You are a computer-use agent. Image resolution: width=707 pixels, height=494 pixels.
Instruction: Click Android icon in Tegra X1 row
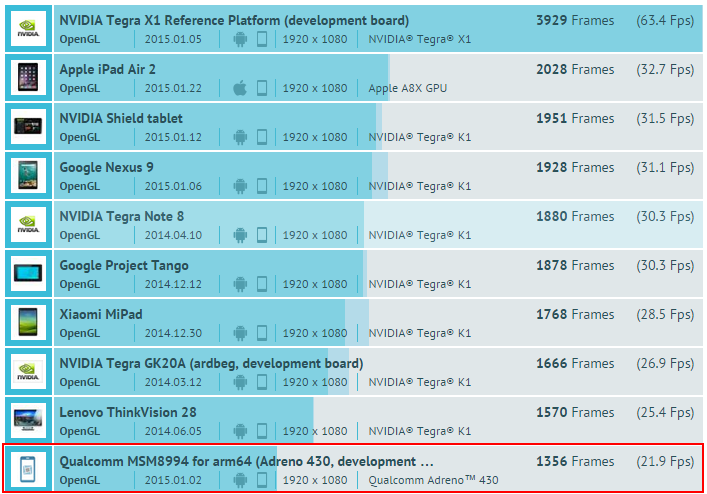240,39
